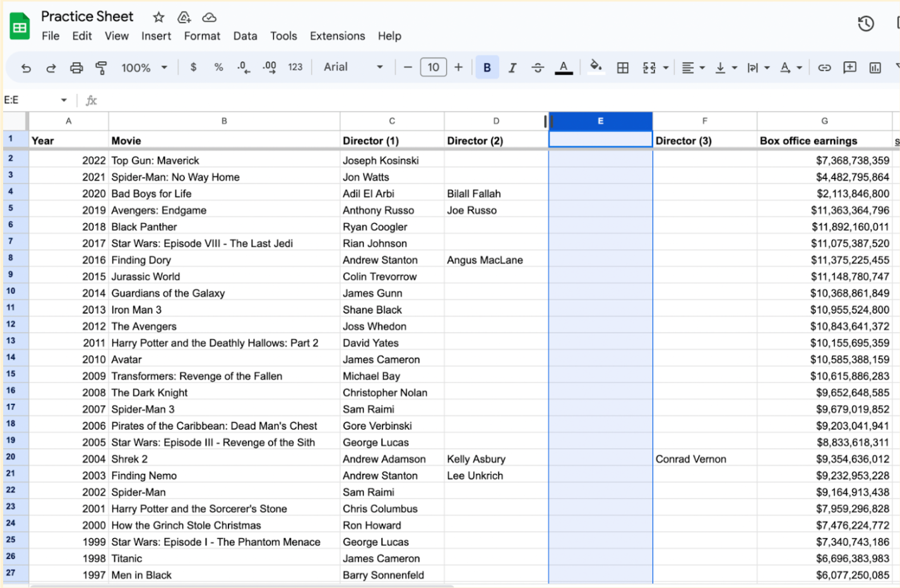Open the Text wrapping dropdown
Image resolution: width=900 pixels, height=588 pixels.
pos(758,68)
